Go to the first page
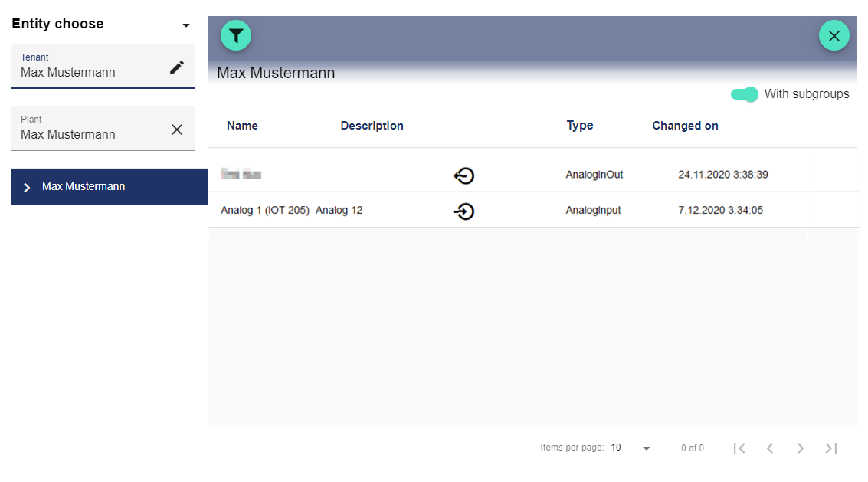 [x=739, y=448]
